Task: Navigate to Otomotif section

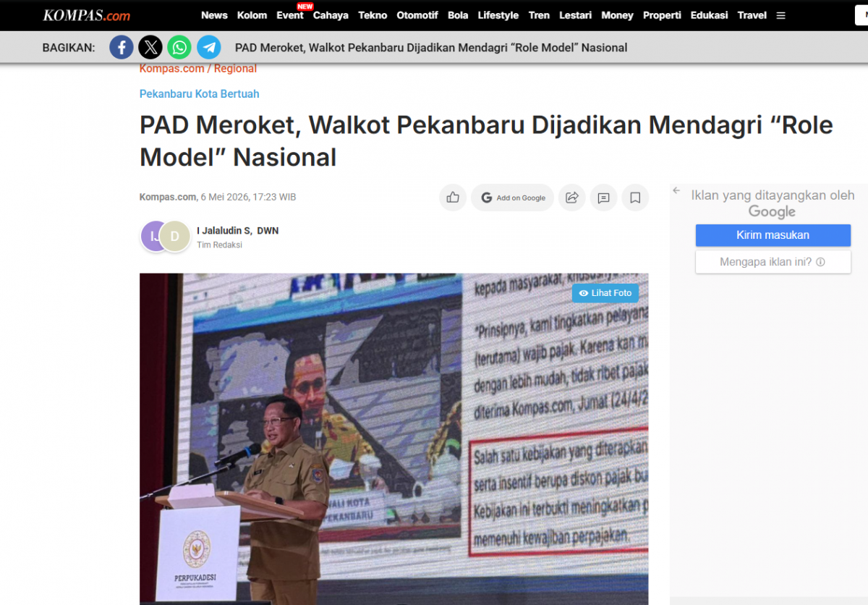Action: tap(417, 15)
